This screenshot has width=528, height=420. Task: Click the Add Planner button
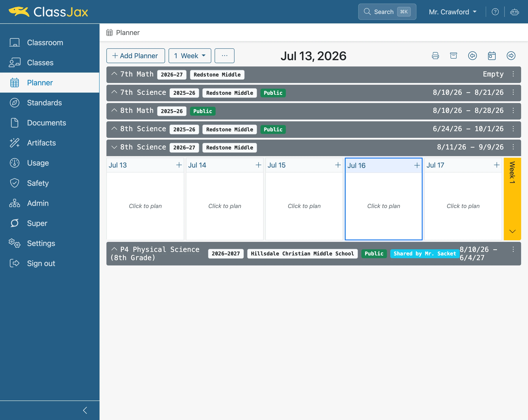point(136,56)
